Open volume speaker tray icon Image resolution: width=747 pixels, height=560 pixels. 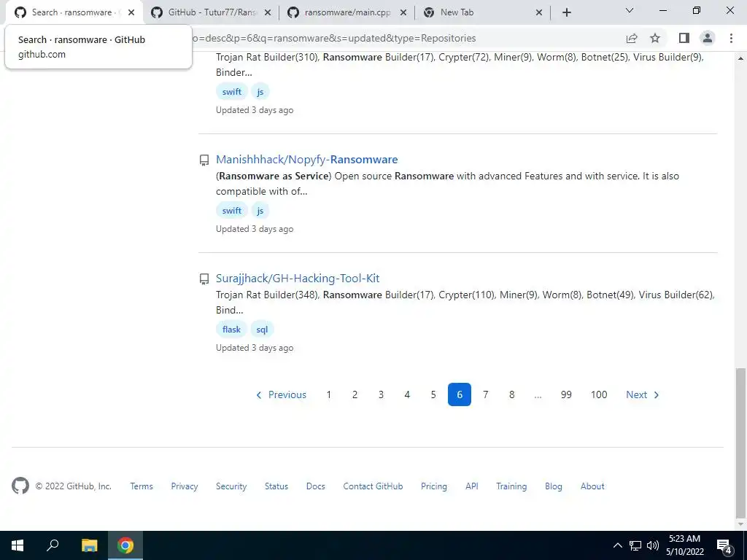click(x=652, y=545)
